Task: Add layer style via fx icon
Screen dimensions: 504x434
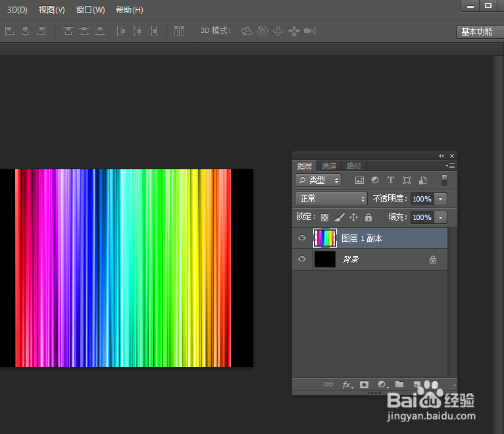Action: [347, 385]
